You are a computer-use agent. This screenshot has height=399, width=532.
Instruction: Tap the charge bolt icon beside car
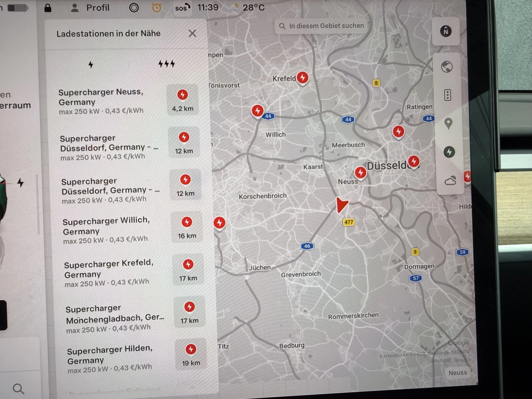click(20, 183)
